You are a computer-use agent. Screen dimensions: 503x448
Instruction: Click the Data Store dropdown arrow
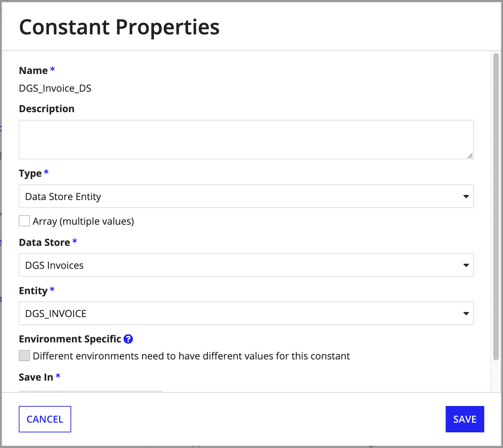(466, 265)
